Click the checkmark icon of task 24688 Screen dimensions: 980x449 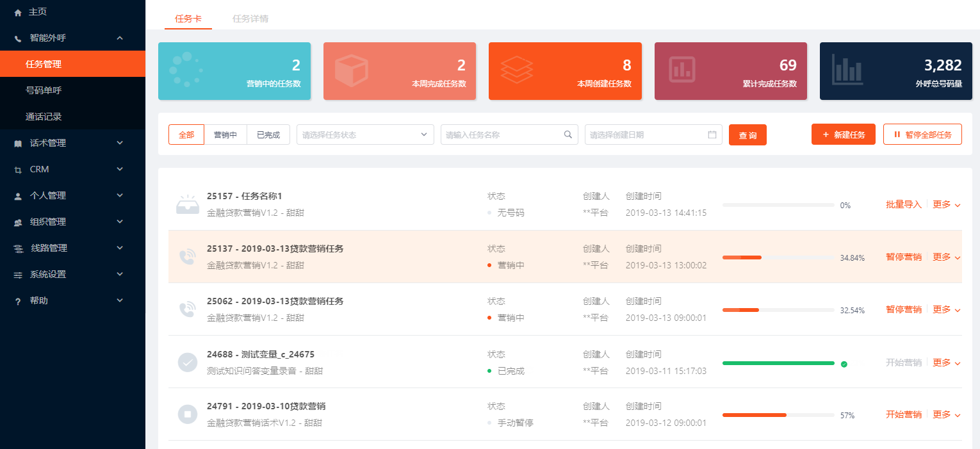[x=188, y=362]
